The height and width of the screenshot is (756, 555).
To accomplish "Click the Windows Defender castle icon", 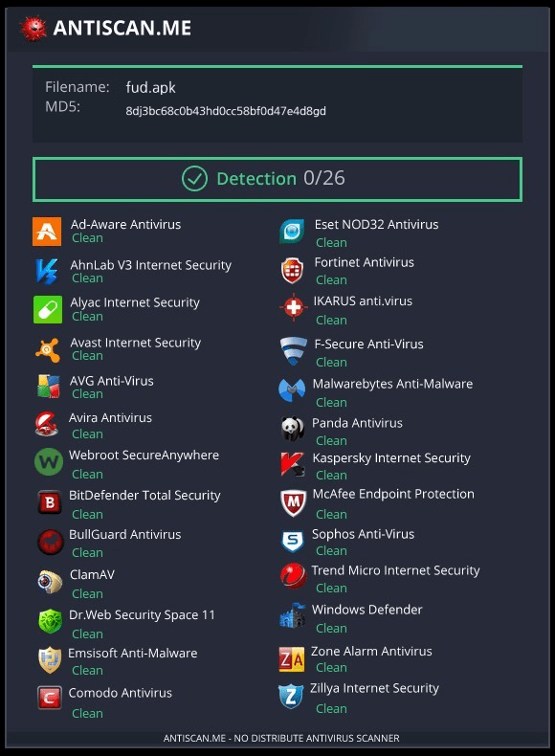I will (292, 615).
